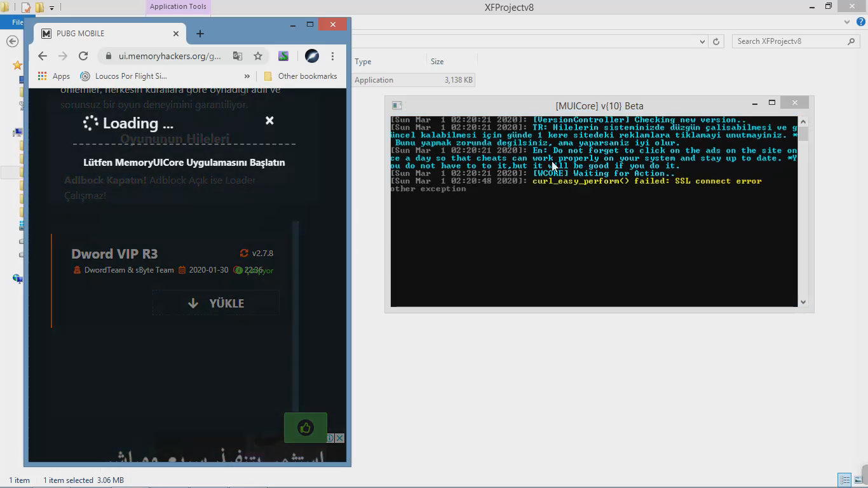Image resolution: width=868 pixels, height=488 pixels.
Task: Reload the PUBG MOBILE page in Chrome
Action: pos(83,56)
